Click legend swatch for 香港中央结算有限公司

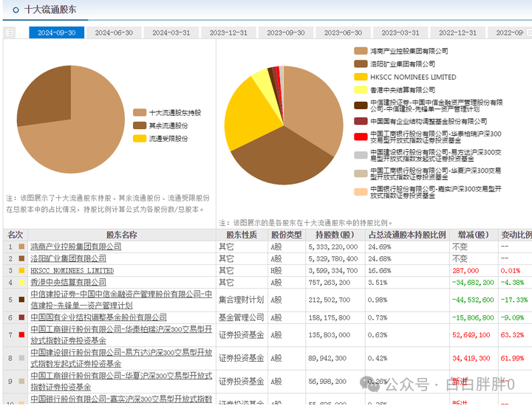pyautogui.click(x=361, y=90)
